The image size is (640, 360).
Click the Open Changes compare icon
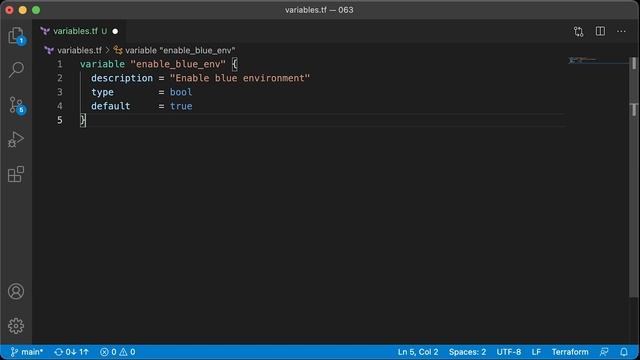(x=578, y=31)
